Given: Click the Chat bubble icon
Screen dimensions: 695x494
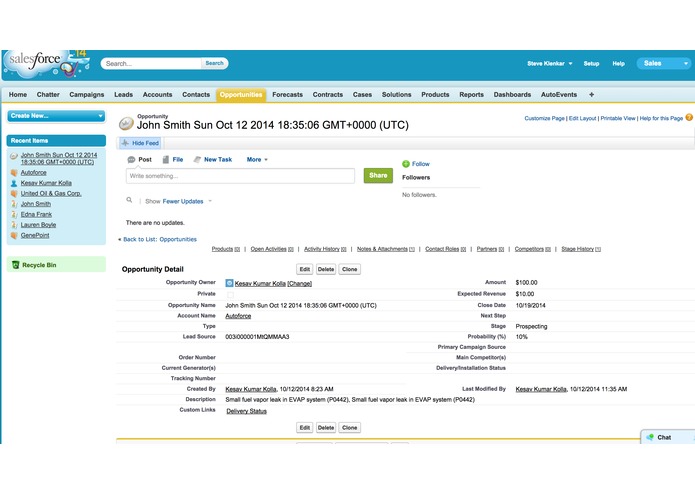Looking at the screenshot, I should click(650, 437).
